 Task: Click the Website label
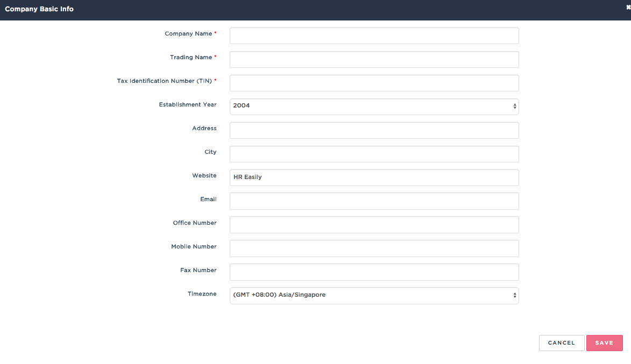(204, 176)
